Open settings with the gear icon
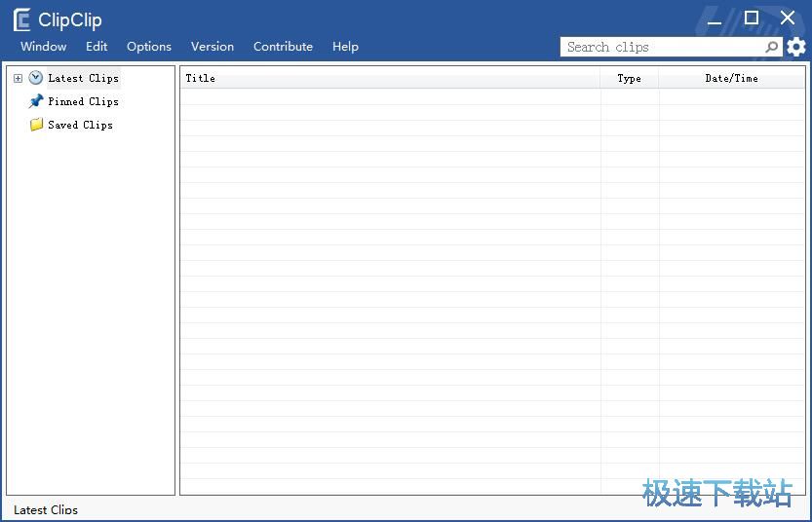The height and width of the screenshot is (522, 812). point(796,47)
